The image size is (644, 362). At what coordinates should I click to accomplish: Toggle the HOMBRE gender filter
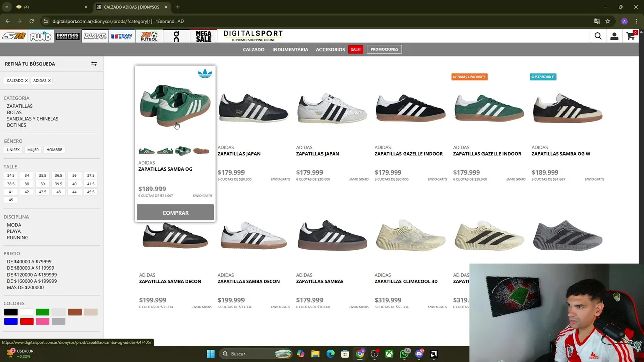click(x=54, y=150)
